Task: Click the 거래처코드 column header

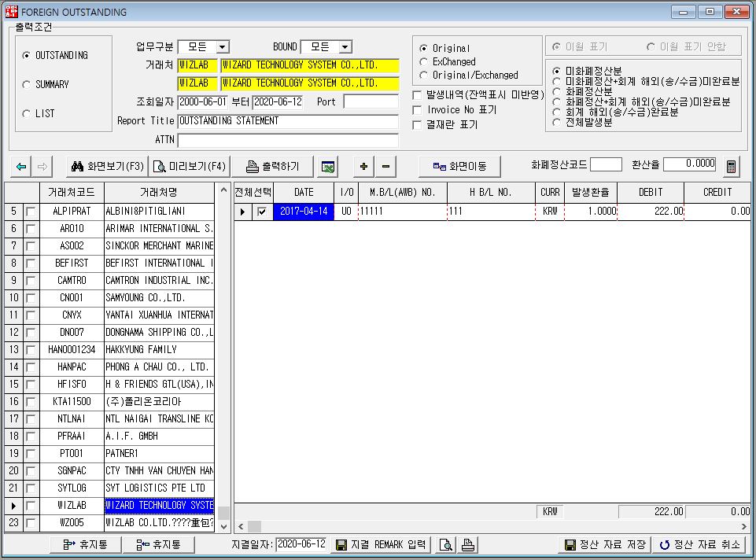Action: (72, 192)
